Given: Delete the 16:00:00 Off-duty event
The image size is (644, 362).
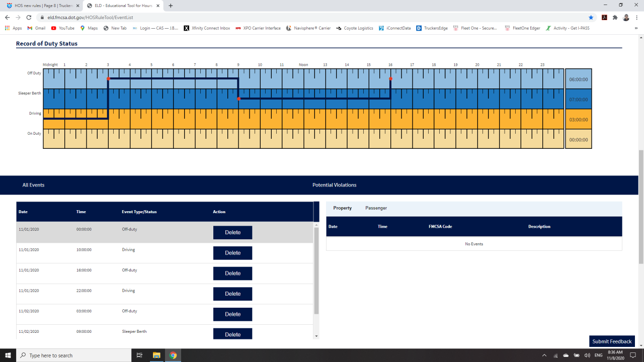Looking at the screenshot, I should pos(232,274).
